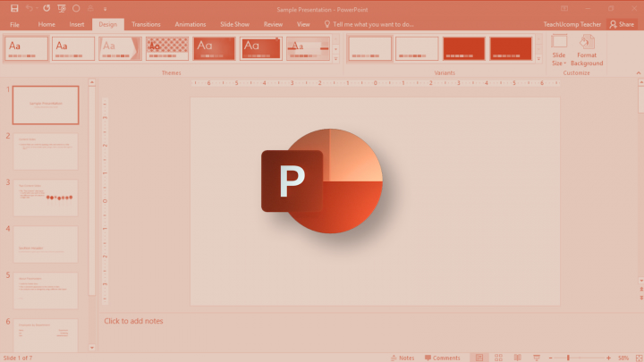Toggle the Notes pane in status bar
Image resolution: width=644 pixels, height=362 pixels.
[x=402, y=358]
